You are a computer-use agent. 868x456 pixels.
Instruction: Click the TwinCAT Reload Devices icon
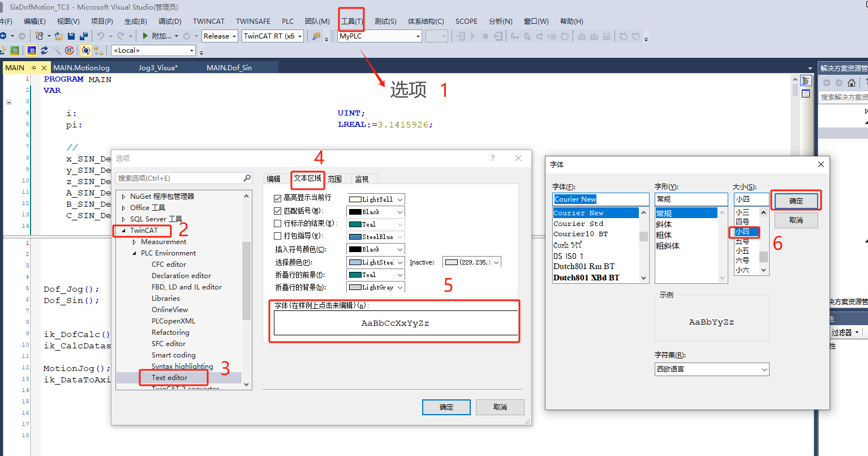44,50
